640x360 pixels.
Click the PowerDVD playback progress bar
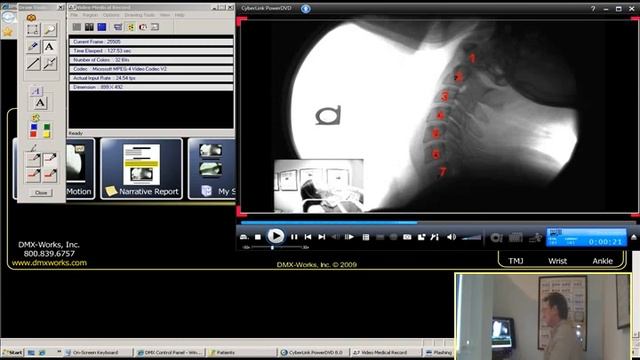click(438, 223)
